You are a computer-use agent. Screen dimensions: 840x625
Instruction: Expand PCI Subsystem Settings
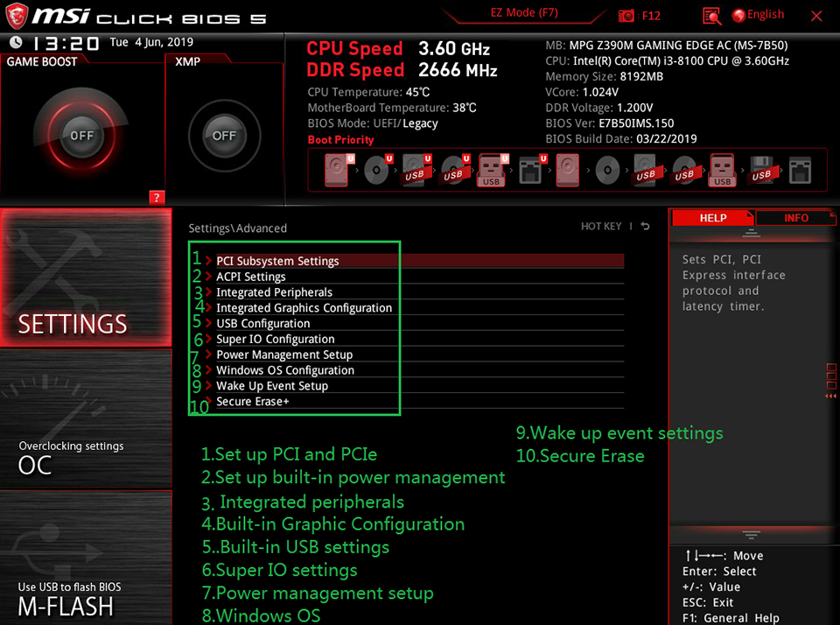pos(276,260)
